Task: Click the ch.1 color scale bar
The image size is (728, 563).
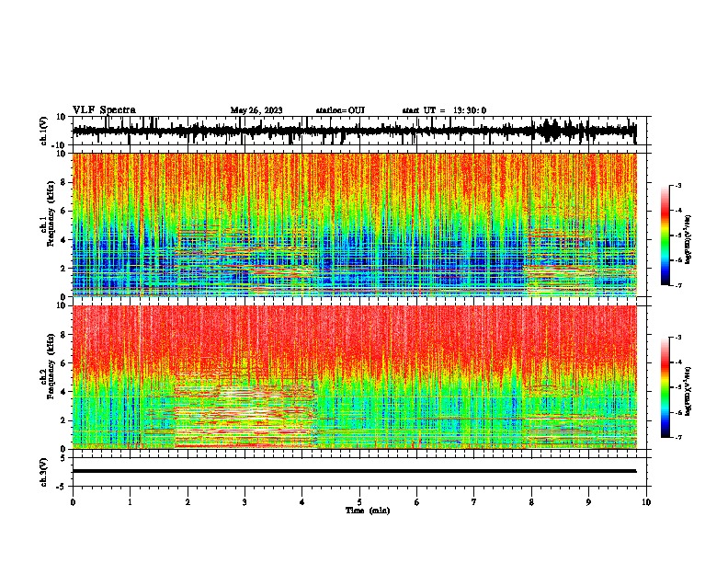Action: pyautogui.click(x=665, y=236)
